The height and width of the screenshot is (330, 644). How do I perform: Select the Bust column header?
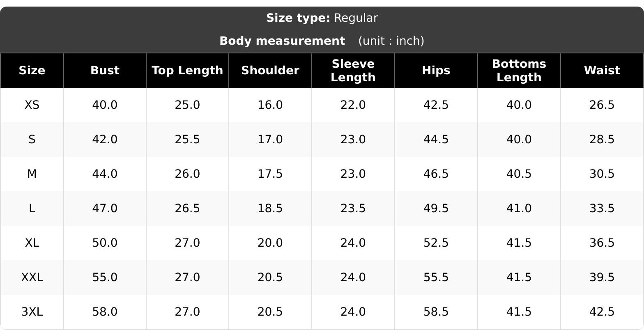click(x=105, y=71)
